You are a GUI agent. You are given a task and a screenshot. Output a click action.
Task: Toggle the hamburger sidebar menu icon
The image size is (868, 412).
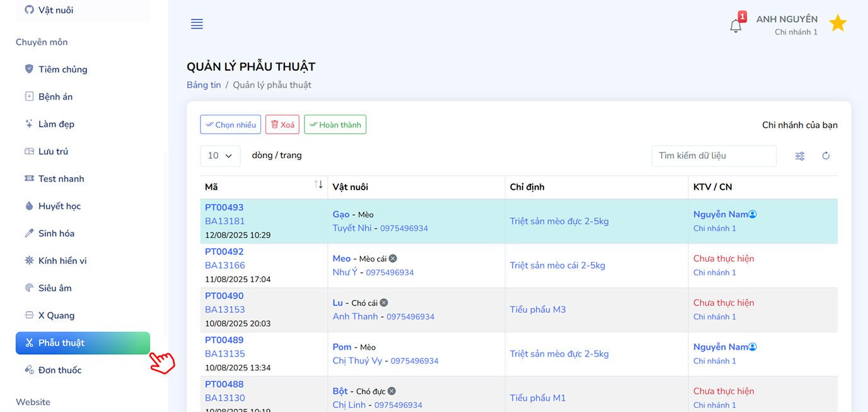(x=197, y=24)
